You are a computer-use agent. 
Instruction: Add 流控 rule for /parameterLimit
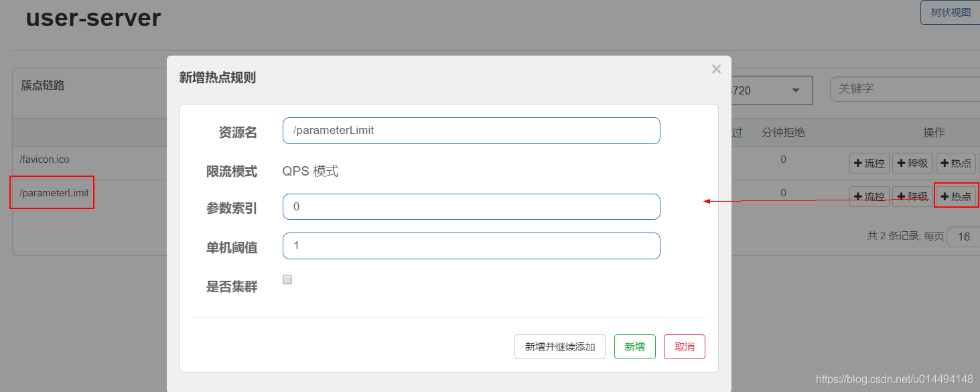tap(869, 196)
